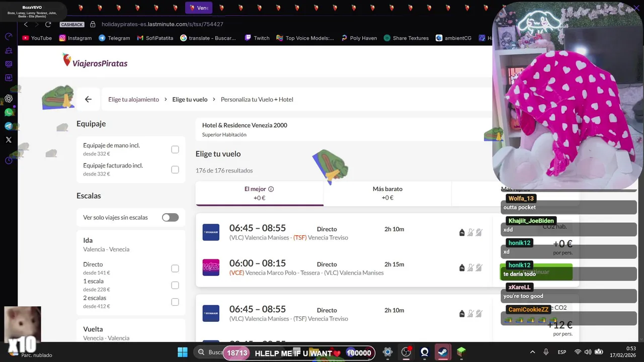644x362 pixels.
Task: Go to Elige tu alojamiento step
Action: (x=133, y=100)
